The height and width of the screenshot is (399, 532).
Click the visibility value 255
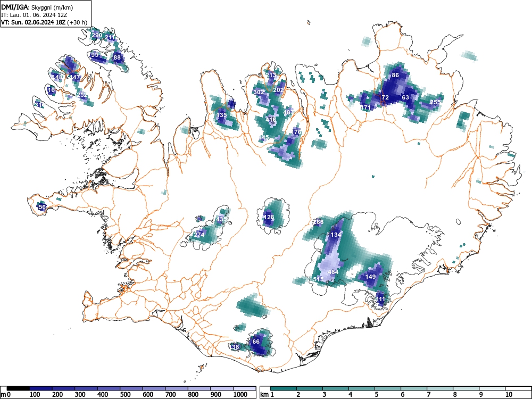click(x=435, y=102)
